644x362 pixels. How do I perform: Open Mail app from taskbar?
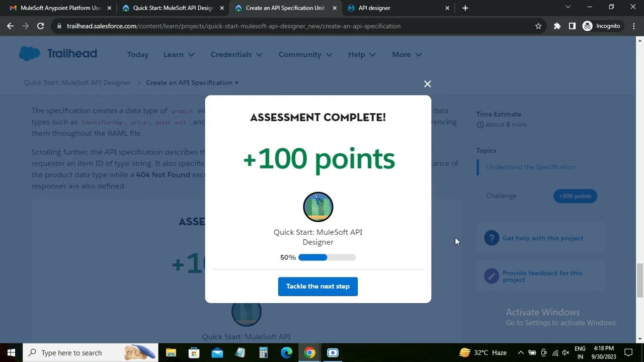(217, 353)
